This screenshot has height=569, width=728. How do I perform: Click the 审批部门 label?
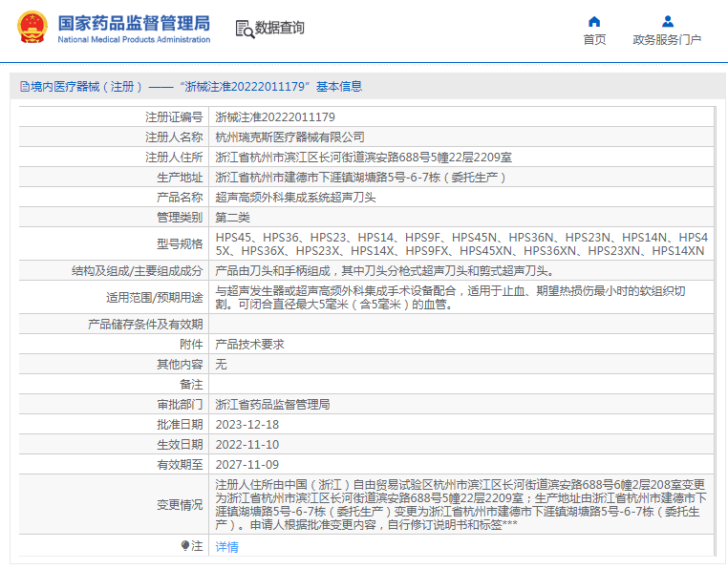[x=180, y=404]
